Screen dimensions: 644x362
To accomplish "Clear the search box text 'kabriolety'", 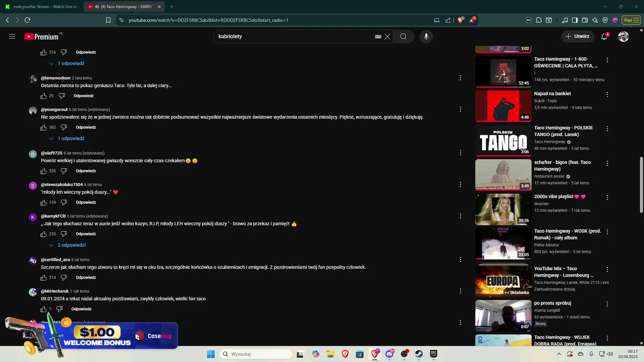I will 387,37.
